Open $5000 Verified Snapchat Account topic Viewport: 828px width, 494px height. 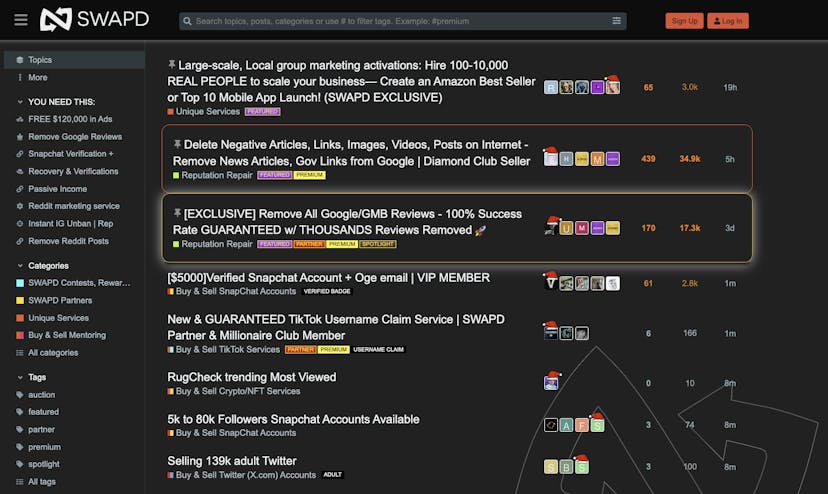pos(328,277)
